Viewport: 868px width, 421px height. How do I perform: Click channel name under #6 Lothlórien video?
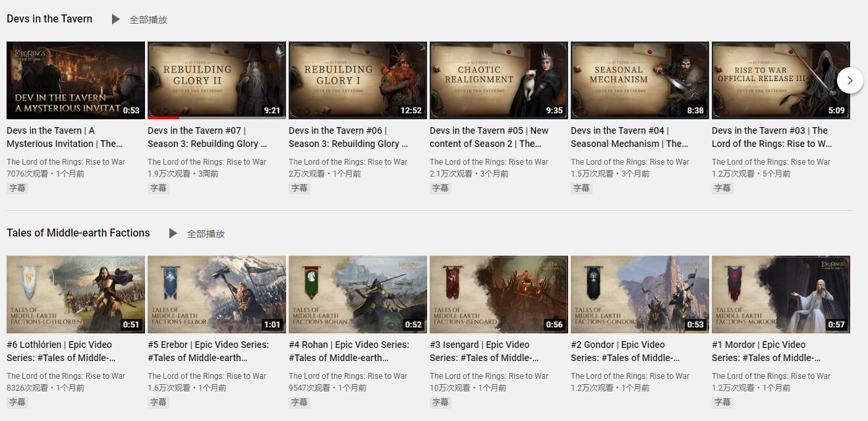click(x=66, y=376)
